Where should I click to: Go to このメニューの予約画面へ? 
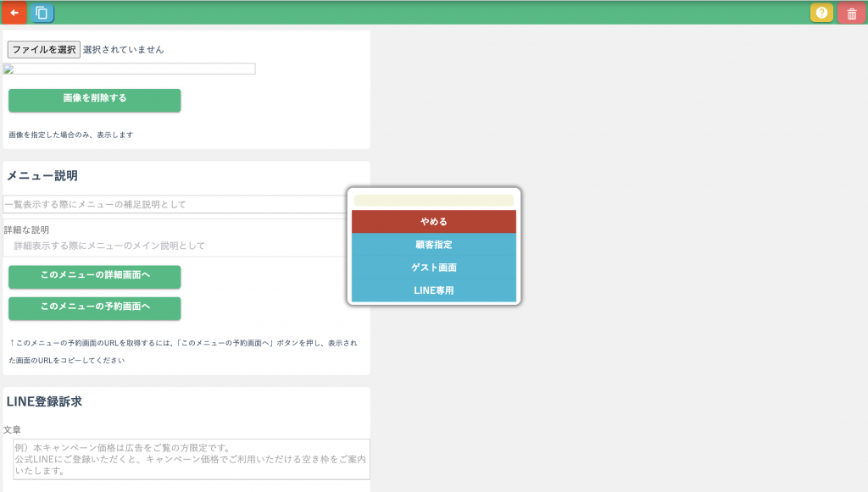95,307
